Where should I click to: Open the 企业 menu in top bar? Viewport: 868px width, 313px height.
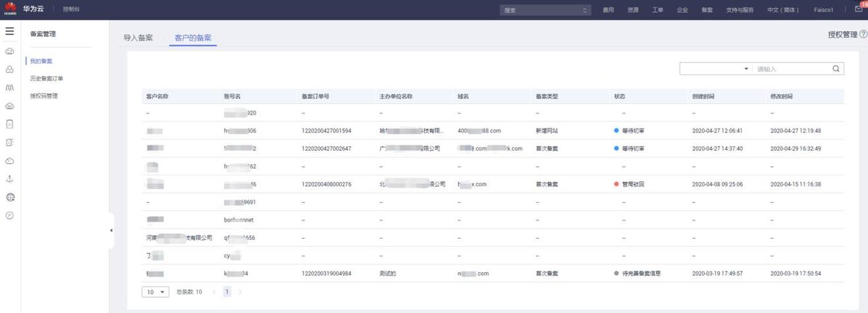[682, 10]
